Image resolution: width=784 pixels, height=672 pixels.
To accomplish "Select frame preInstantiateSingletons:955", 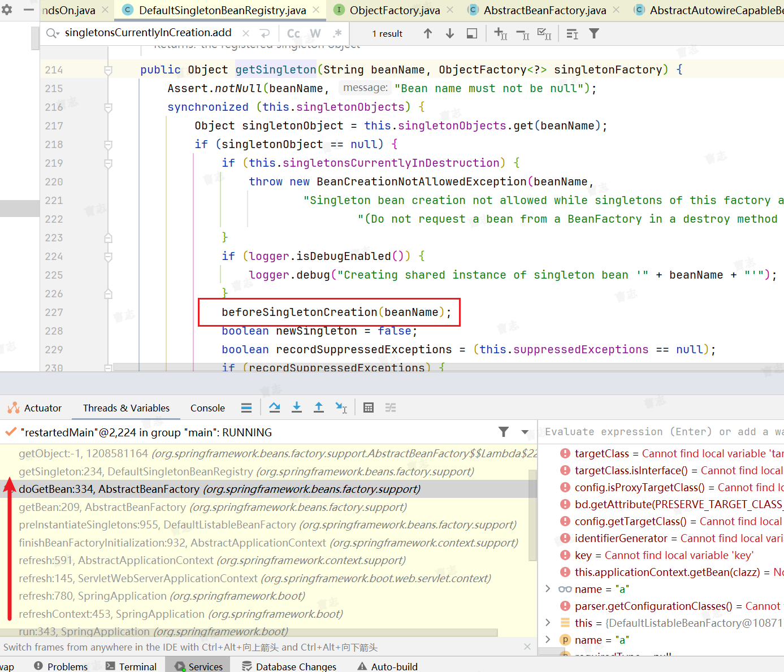I will (x=267, y=524).
